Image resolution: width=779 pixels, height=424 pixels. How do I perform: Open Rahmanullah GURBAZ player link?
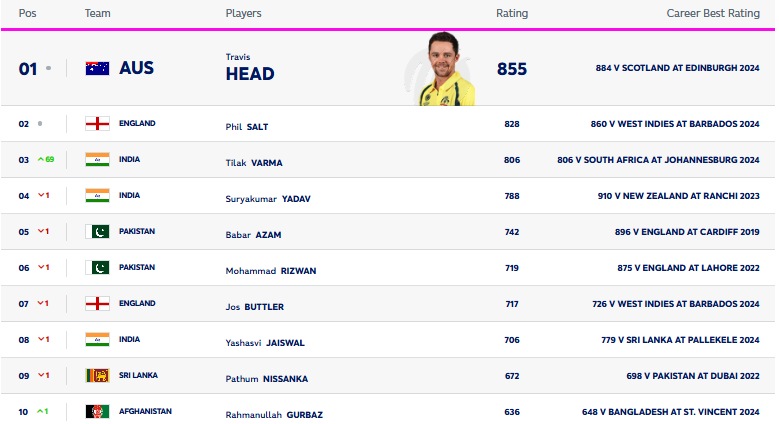(274, 414)
